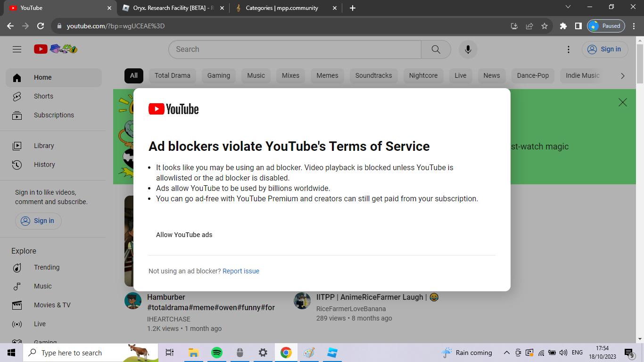Open the three-dot settings menu
Screen dimensions: 644x362
point(569,49)
